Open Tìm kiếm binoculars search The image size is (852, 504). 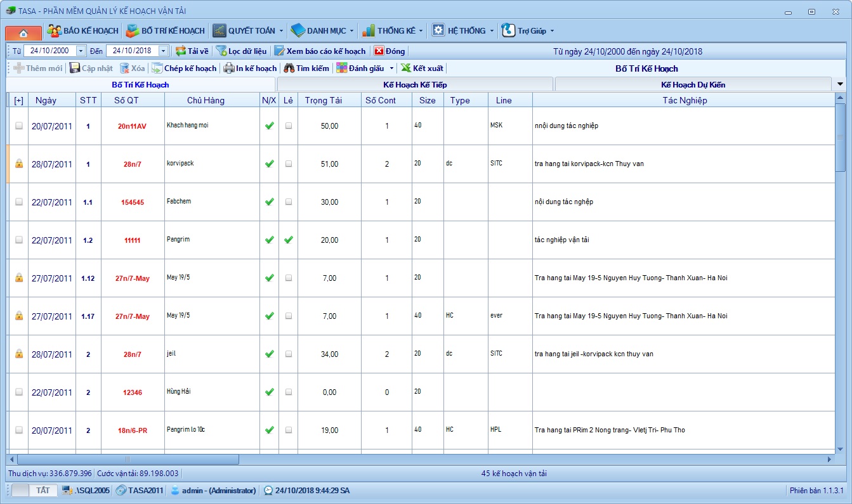[x=289, y=68]
